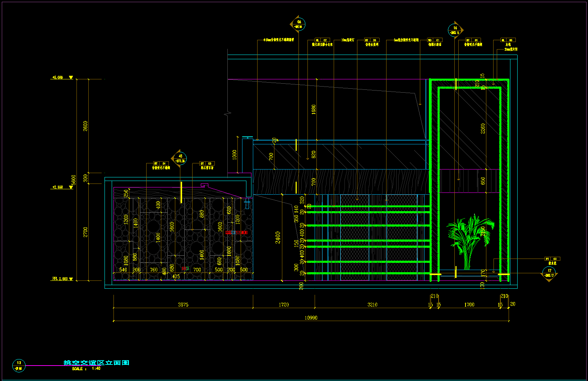Viewport: 588px width, 381px height.
Task: Click the overall 10990 dimension text
Action: pyautogui.click(x=311, y=318)
